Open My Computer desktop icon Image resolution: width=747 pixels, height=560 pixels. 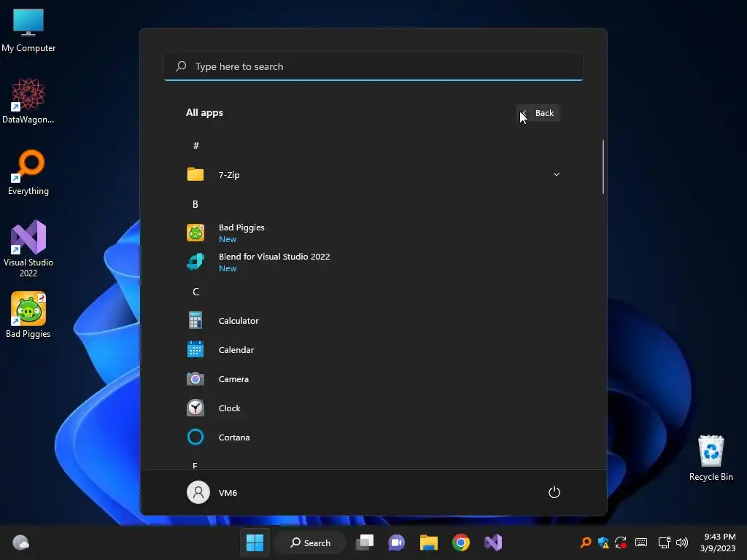coord(28,30)
